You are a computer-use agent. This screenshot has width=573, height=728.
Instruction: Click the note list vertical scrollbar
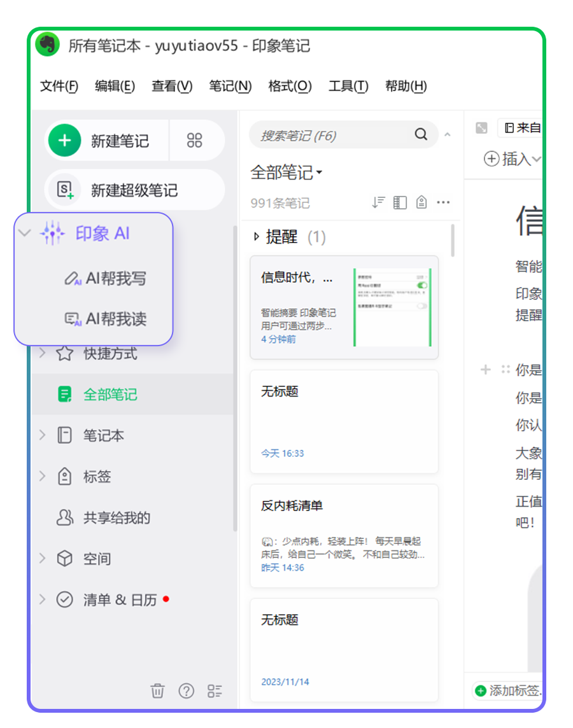click(x=453, y=240)
